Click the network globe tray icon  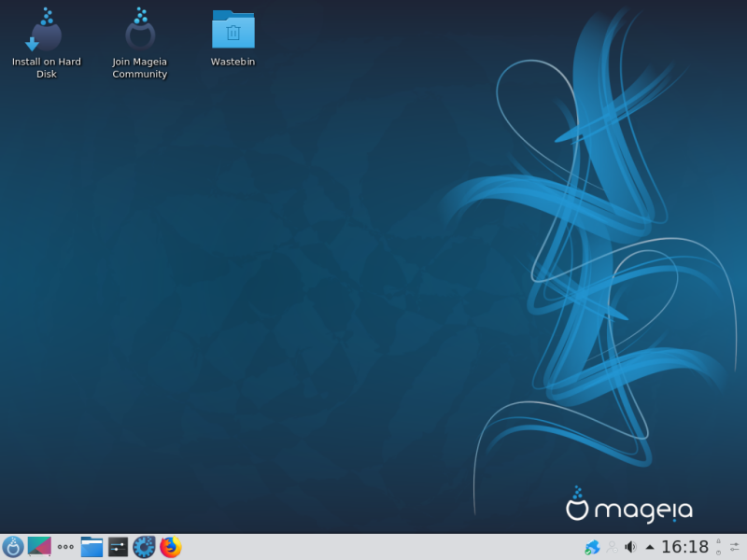tap(592, 547)
